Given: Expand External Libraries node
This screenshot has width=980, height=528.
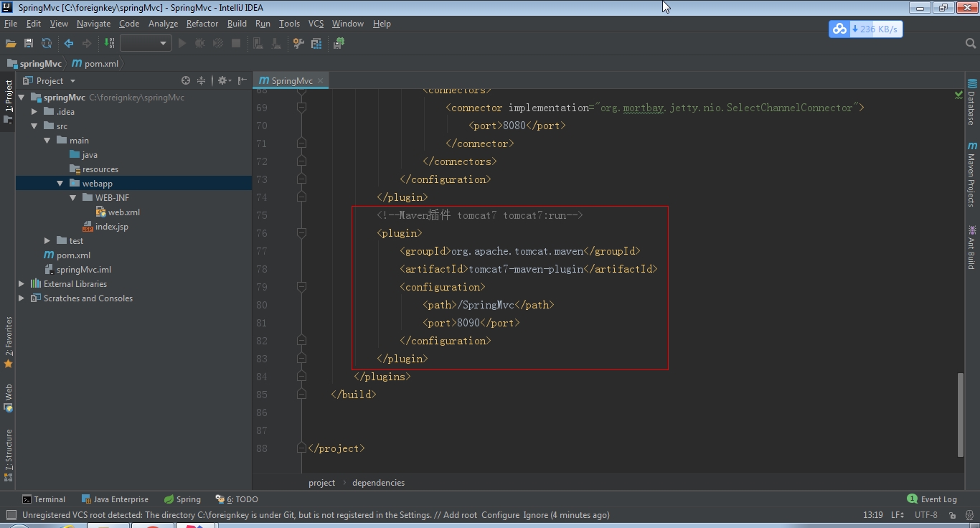Looking at the screenshot, I should (x=22, y=284).
